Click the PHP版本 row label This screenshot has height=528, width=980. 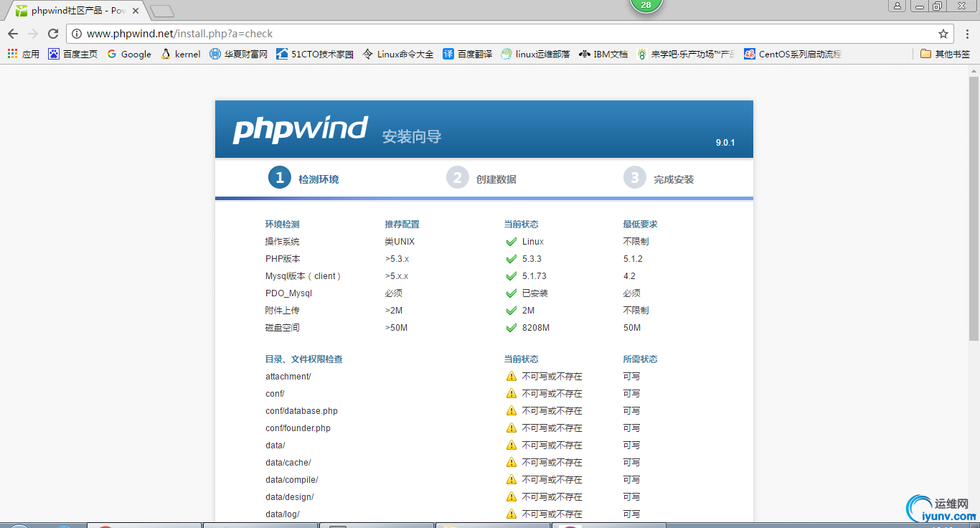tap(283, 259)
